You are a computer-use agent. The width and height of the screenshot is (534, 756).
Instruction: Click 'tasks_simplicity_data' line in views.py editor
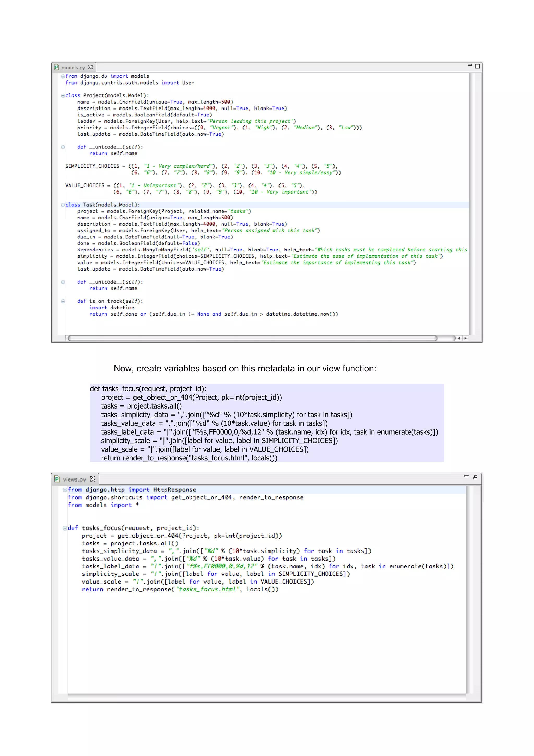click(x=226, y=551)
